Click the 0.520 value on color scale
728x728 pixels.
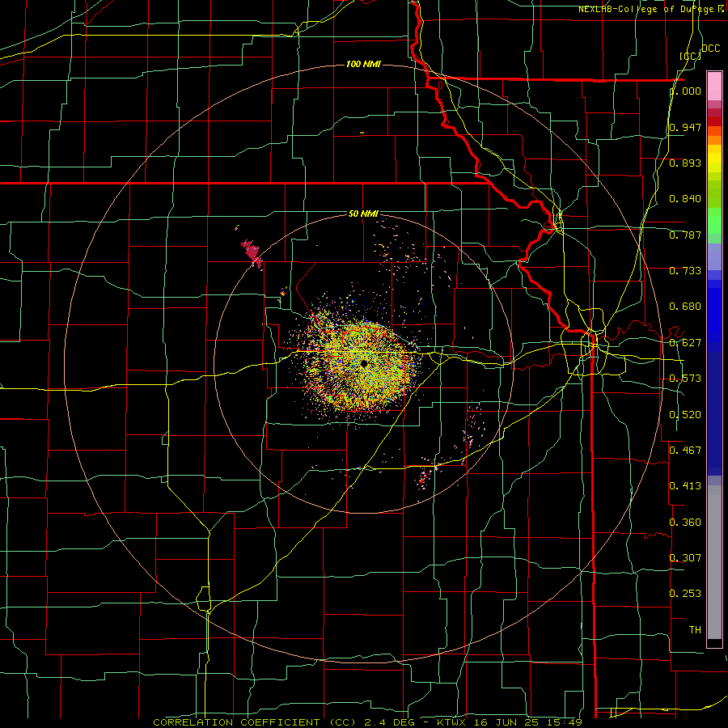click(686, 415)
